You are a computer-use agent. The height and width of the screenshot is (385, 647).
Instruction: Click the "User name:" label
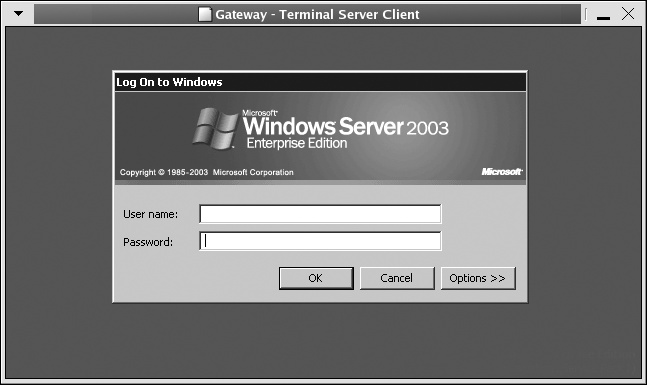click(150, 214)
